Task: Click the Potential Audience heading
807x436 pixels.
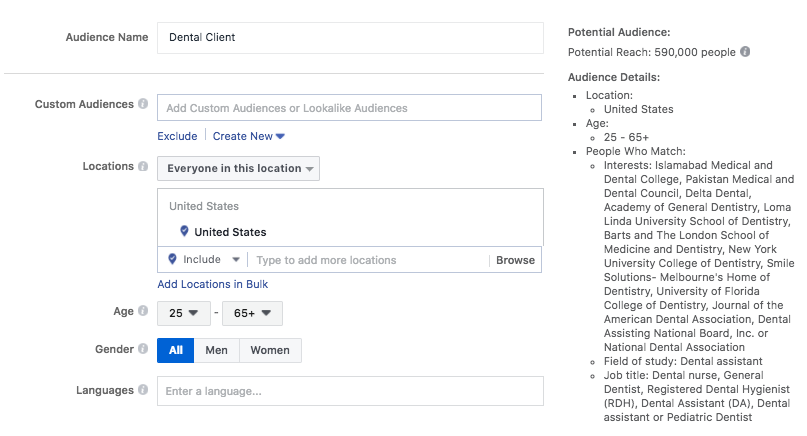Action: click(619, 32)
